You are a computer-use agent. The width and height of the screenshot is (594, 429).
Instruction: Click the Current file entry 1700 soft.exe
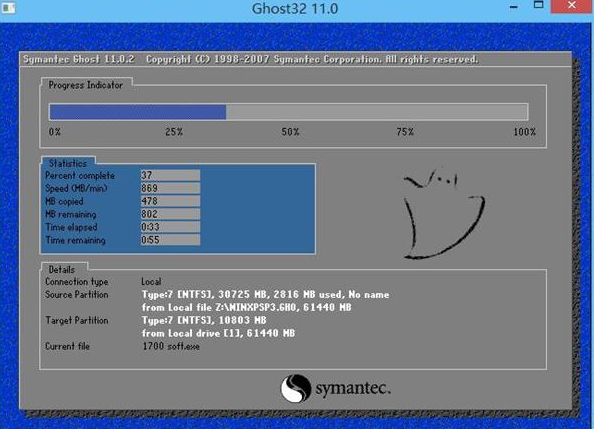(171, 346)
